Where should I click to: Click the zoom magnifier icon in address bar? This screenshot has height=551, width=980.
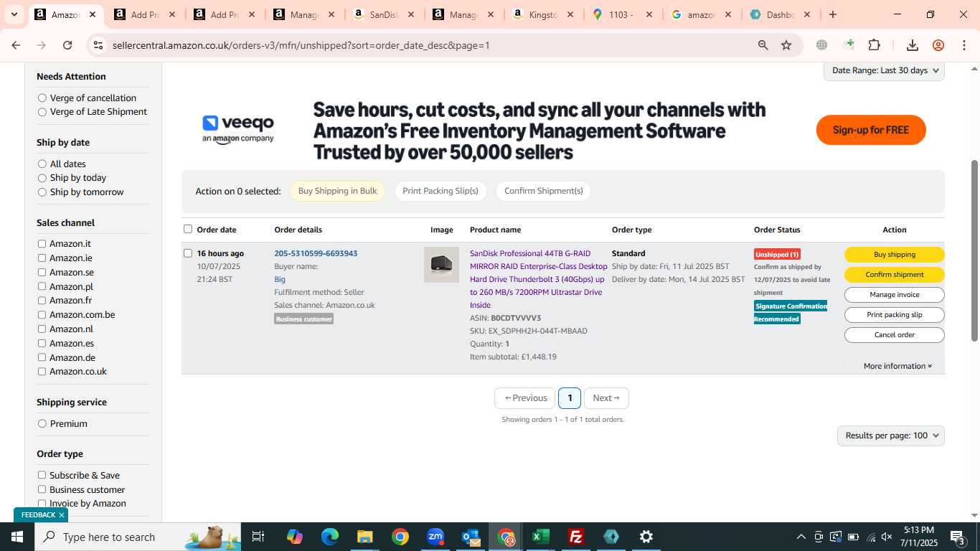(763, 45)
